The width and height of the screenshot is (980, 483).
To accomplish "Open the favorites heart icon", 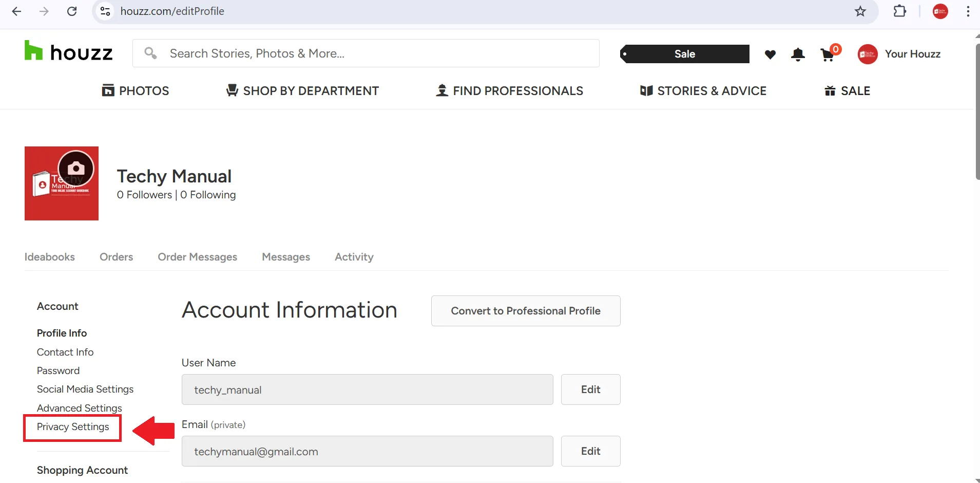I will [770, 54].
